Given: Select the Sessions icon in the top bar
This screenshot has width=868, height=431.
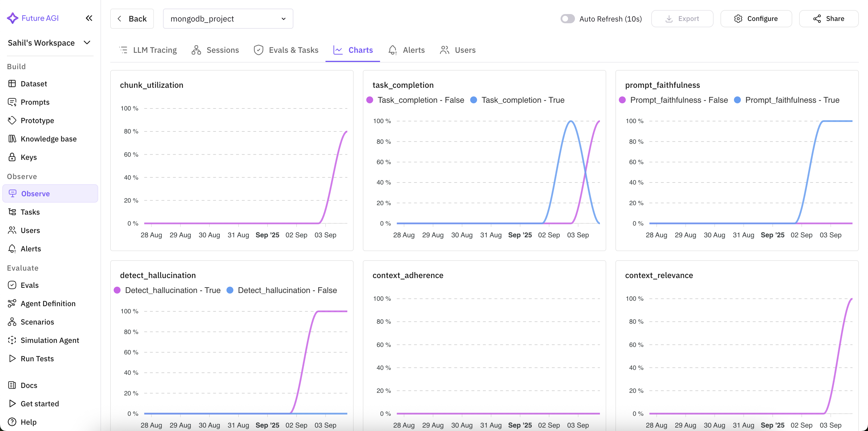Looking at the screenshot, I should 196,50.
